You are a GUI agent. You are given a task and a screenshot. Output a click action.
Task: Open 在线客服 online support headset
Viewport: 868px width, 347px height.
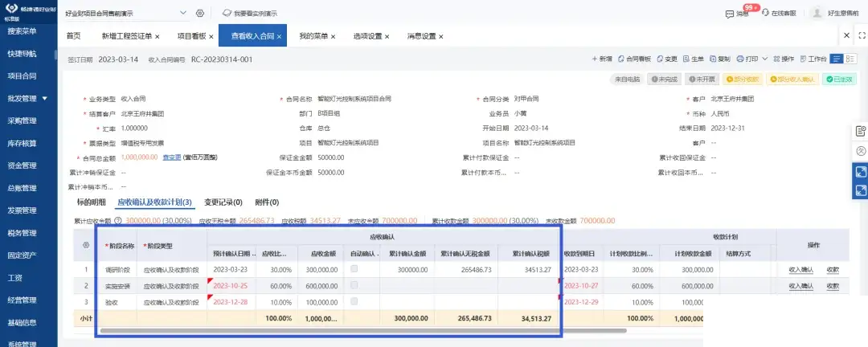(x=778, y=13)
